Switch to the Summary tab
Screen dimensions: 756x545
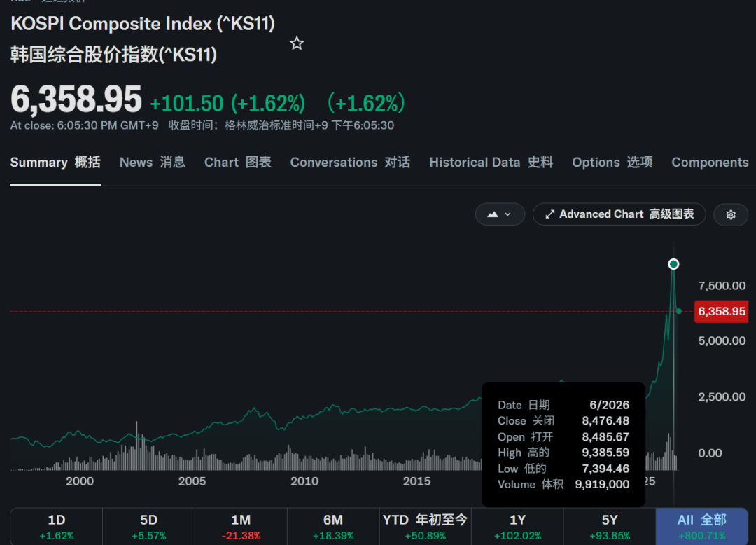click(55, 163)
